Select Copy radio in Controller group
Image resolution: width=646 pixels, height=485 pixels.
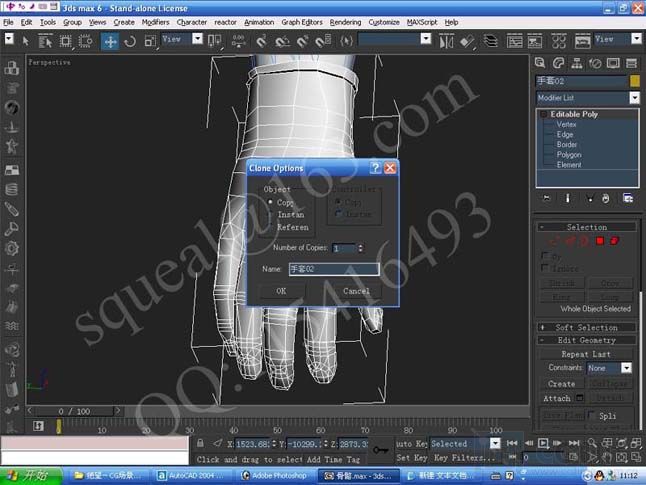pos(338,201)
